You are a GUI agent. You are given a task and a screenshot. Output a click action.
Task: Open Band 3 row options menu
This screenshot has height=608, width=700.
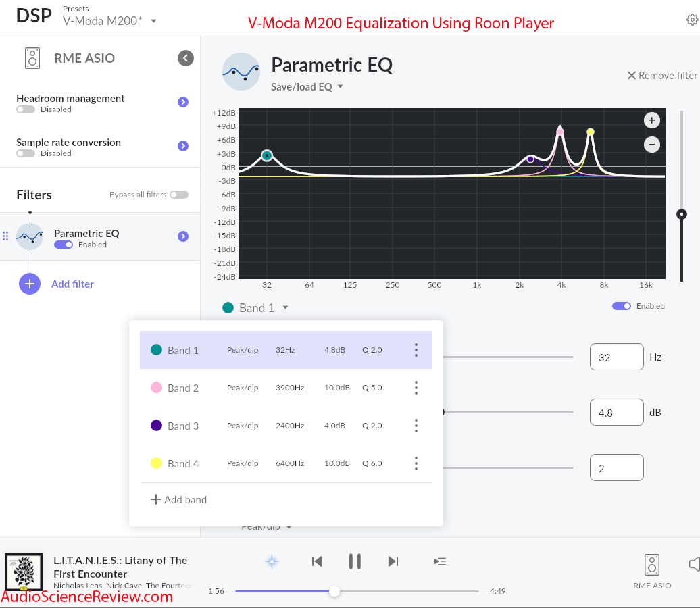click(416, 426)
